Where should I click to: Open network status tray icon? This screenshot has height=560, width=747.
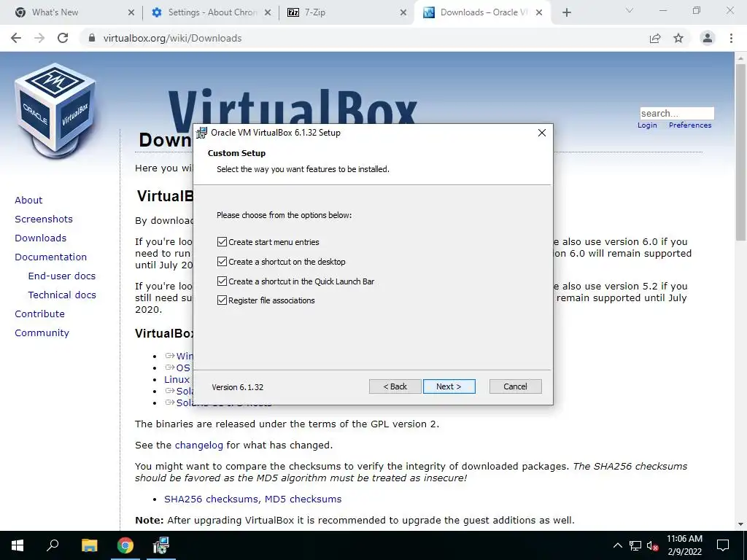coord(635,545)
